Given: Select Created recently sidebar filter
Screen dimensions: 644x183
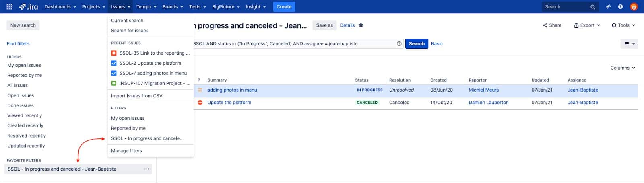Looking at the screenshot, I should [x=25, y=125].
